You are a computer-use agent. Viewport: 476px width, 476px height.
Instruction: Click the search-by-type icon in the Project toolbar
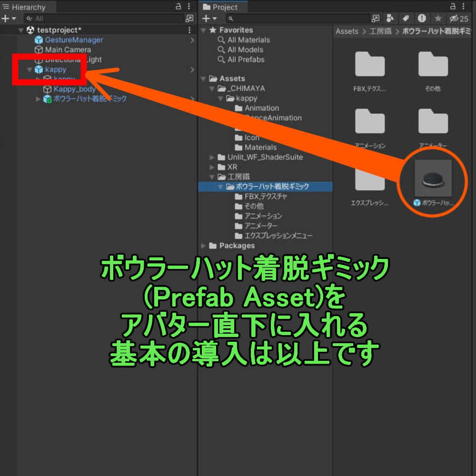click(x=391, y=19)
